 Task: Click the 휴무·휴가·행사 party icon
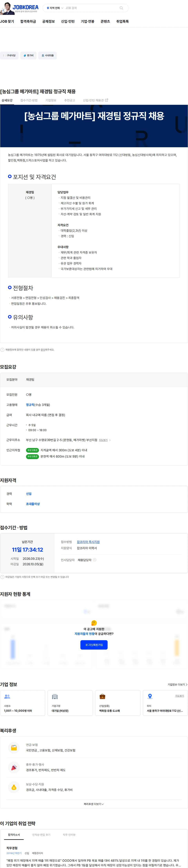coord(14,767)
